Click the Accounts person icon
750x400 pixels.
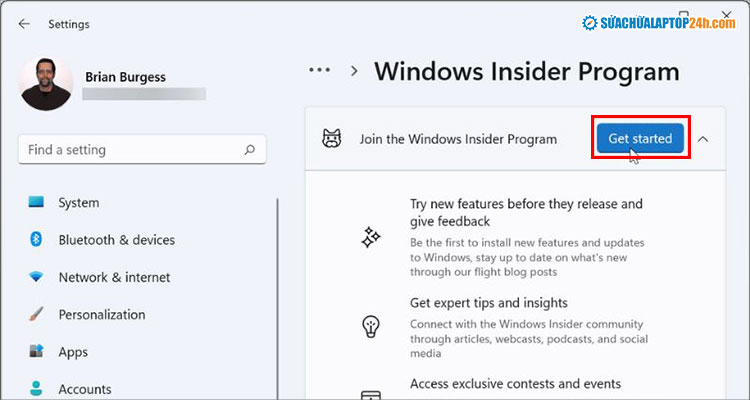click(x=37, y=388)
